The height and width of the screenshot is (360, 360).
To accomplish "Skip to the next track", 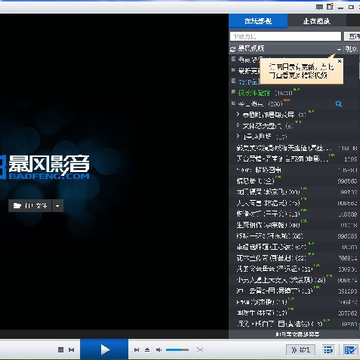I will 137,350.
